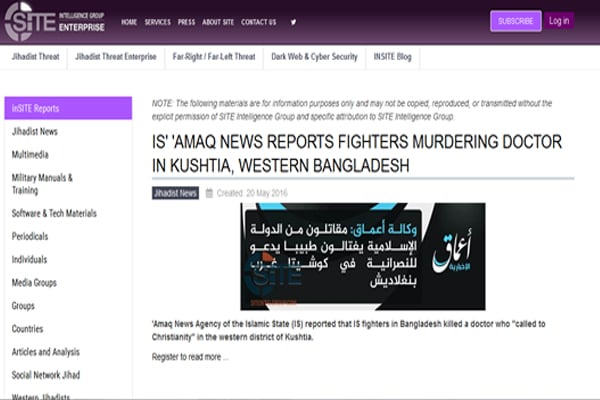Image resolution: width=600 pixels, height=400 pixels.
Task: Open the Twitter bird icon link
Action: (293, 22)
